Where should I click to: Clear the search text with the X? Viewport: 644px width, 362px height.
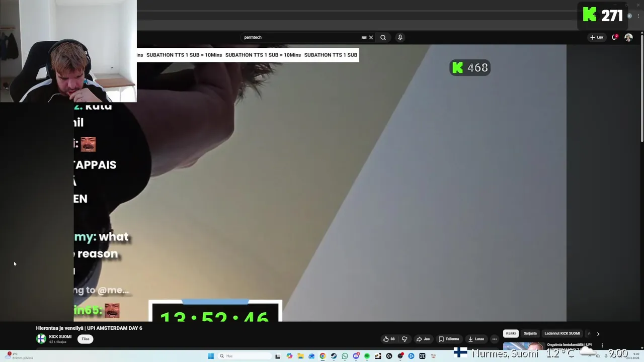371,37
